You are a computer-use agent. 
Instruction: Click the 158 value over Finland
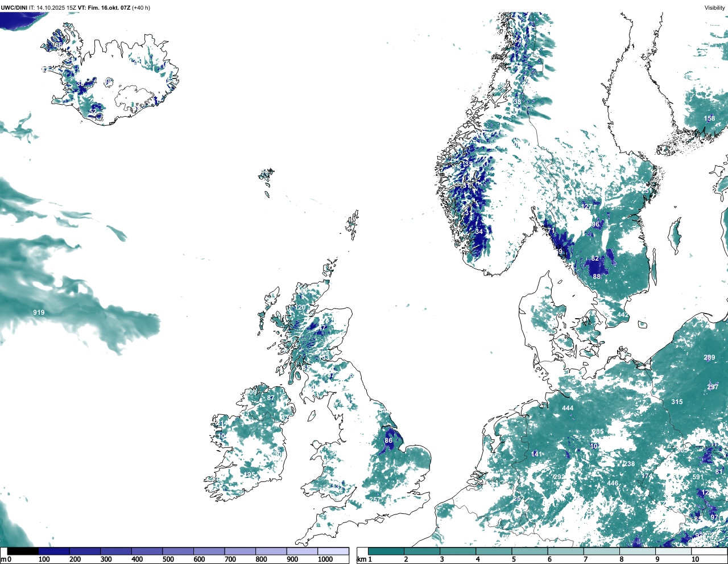[709, 119]
